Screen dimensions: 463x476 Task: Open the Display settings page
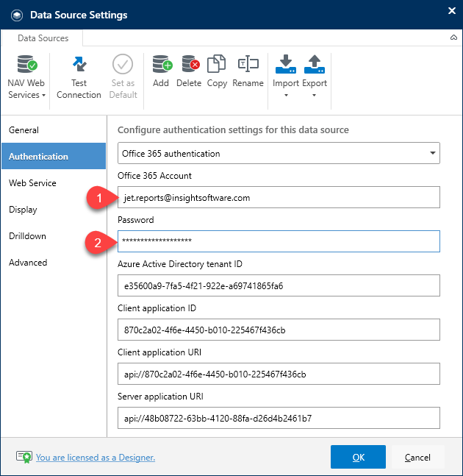click(x=54, y=210)
